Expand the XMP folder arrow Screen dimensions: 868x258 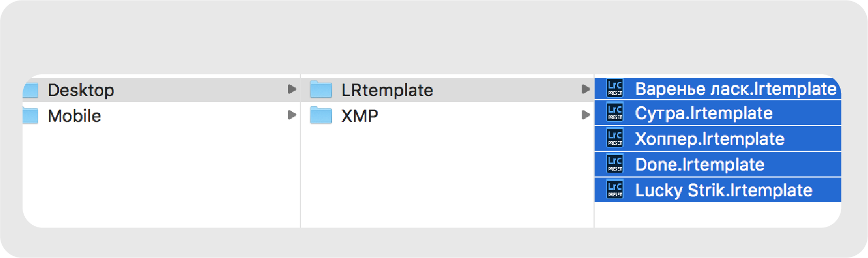(x=585, y=115)
